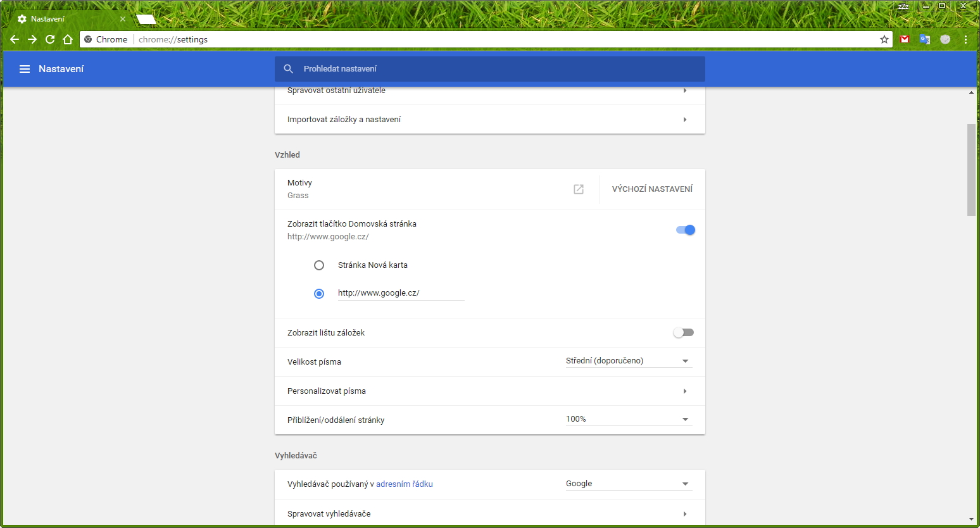The width and height of the screenshot is (980, 528).
Task: Bookmark this page with the star icon
Action: coord(884,39)
